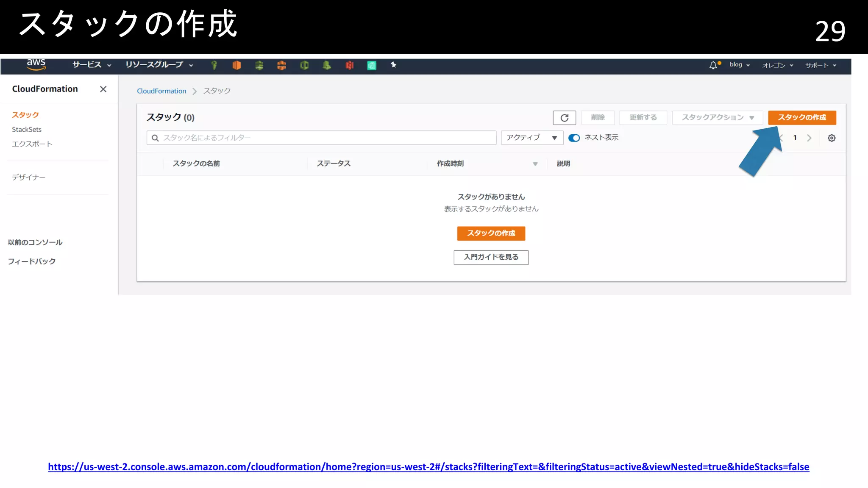The image size is (868, 488).
Task: Open the red service shortcut icon
Action: (349, 65)
